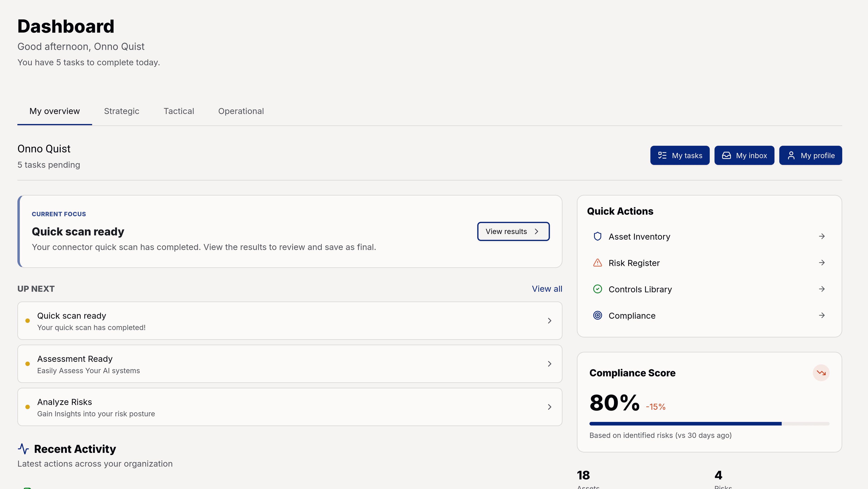
Task: Click the View results button
Action: [x=513, y=231]
